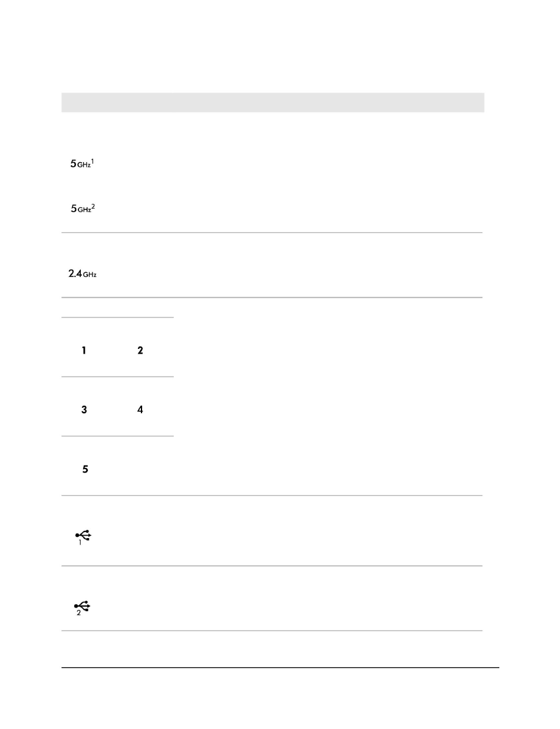The image size is (560, 729).
Task: Choose Ethernet port number 4 symbol
Action: (x=140, y=410)
